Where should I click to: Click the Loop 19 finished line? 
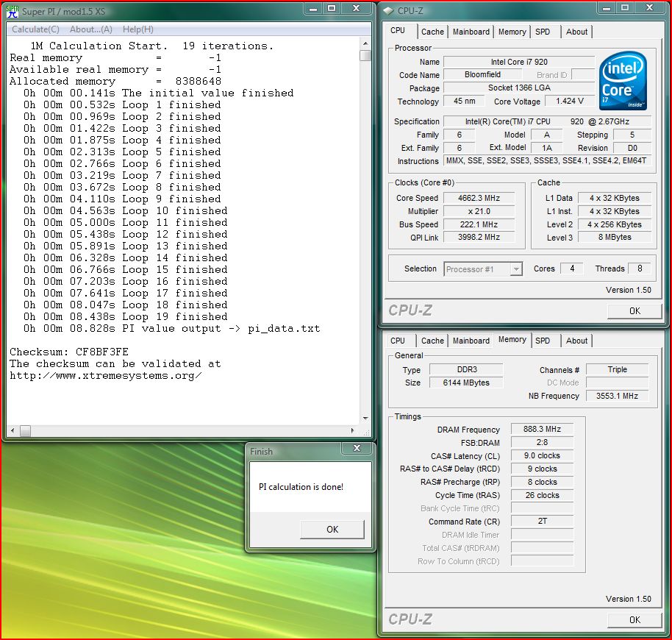tap(125, 317)
